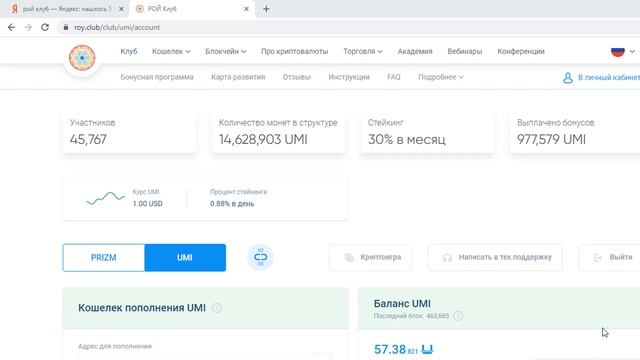Click the ROY club round logo

coord(82,58)
